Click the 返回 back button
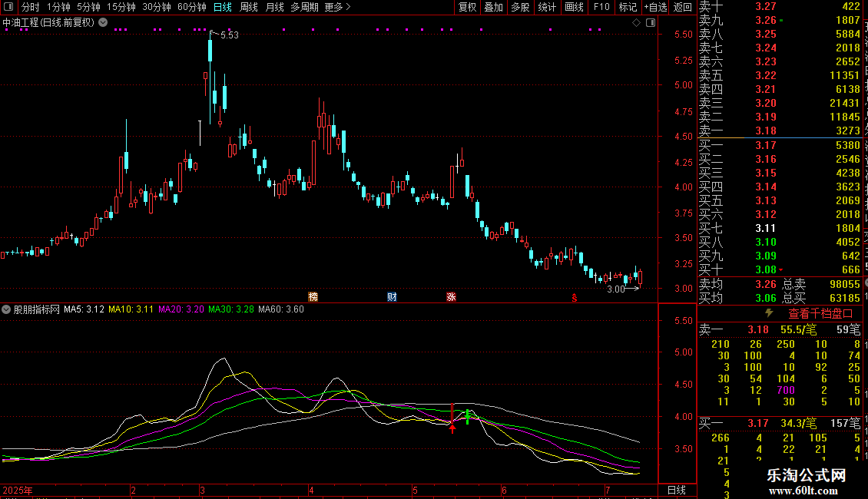 click(683, 7)
